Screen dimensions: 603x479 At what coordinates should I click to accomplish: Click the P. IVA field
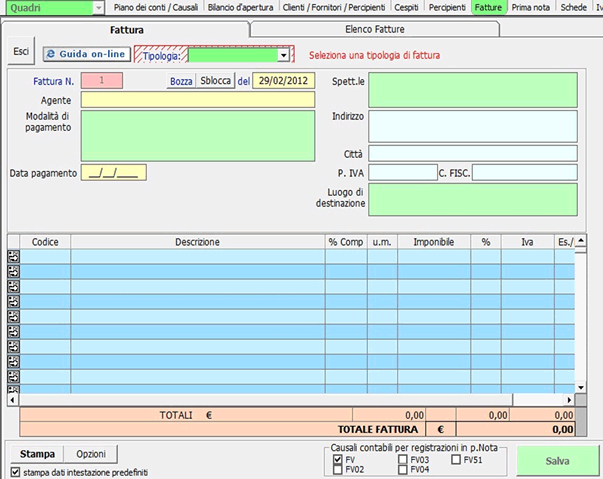tap(403, 173)
